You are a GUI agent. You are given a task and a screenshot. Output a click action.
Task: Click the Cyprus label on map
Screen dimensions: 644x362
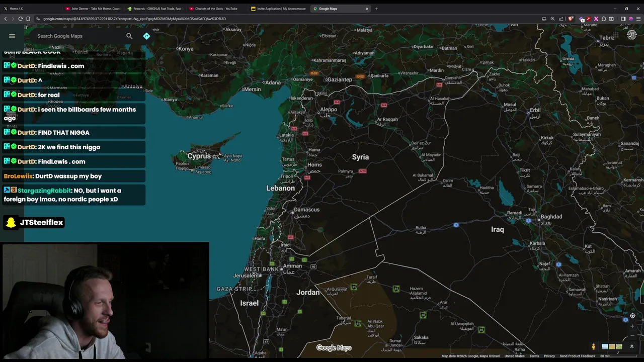(199, 156)
